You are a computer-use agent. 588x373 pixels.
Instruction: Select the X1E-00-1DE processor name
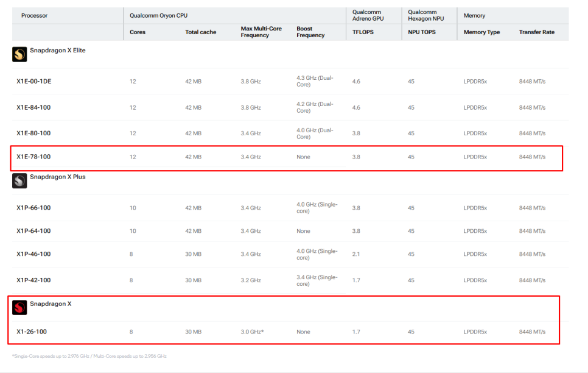34,81
